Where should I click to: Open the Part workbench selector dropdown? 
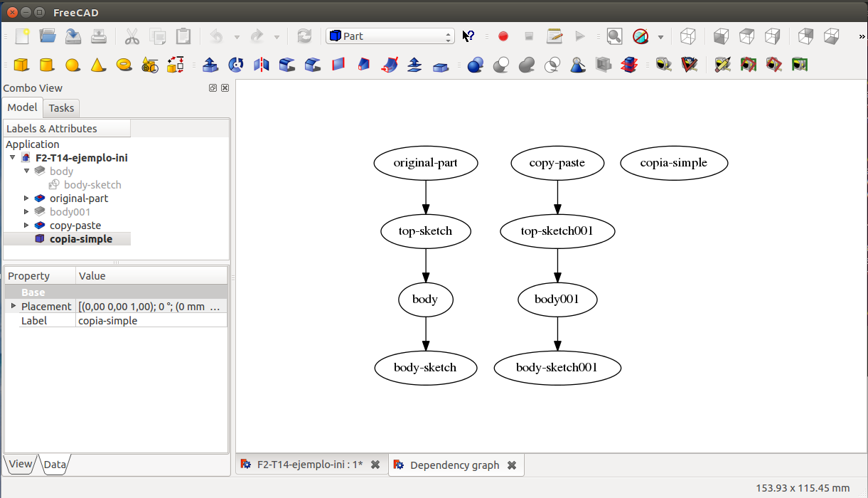(x=390, y=36)
